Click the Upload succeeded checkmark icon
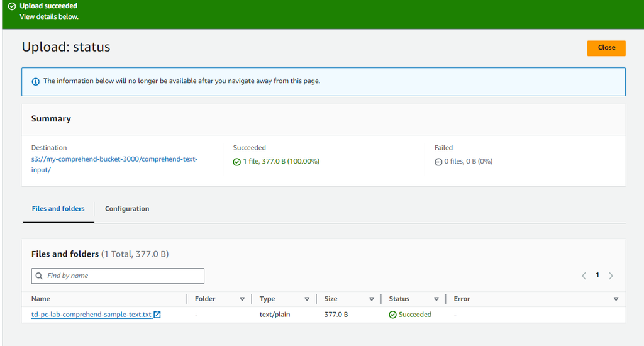 [x=12, y=6]
